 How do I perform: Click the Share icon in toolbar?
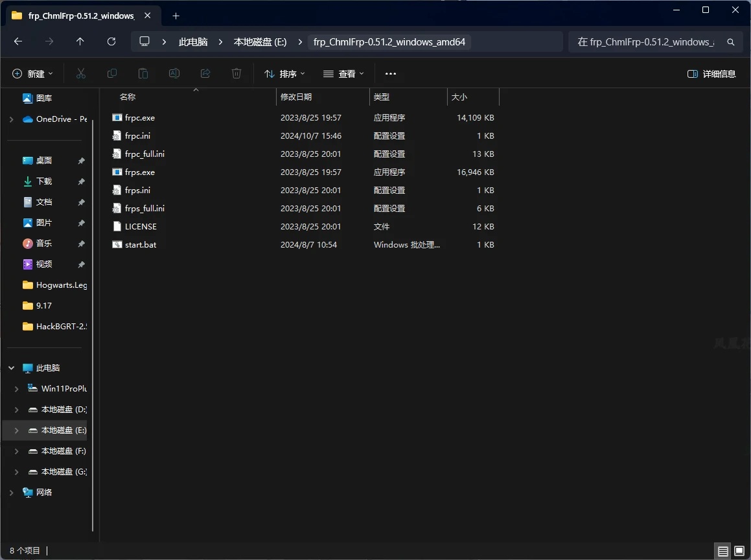pos(205,74)
